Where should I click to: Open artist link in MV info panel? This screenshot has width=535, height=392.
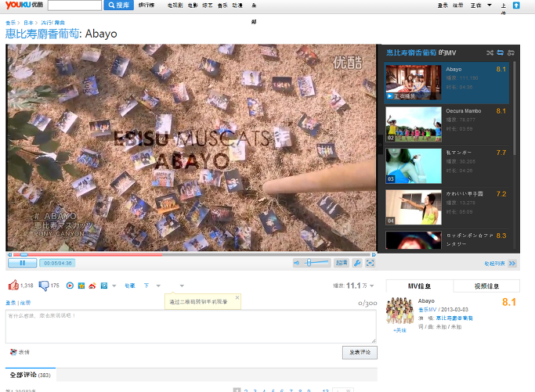point(454,318)
